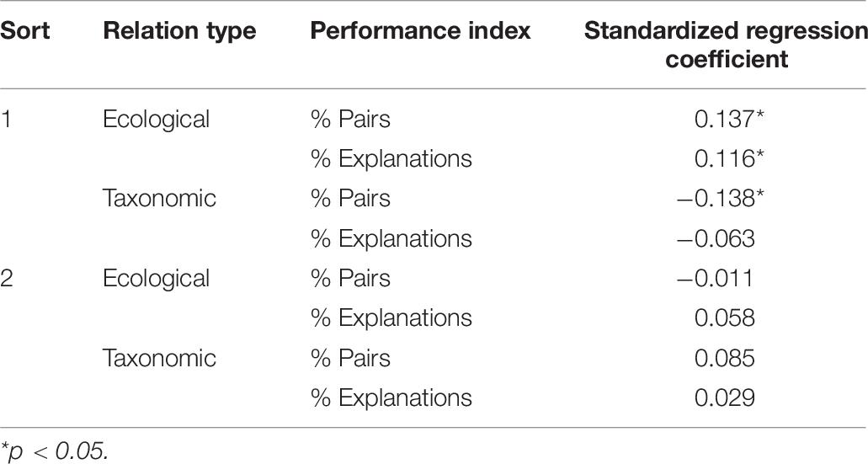Screen dimensions: 868x464
Task: Select the Taxonomic label under Sort 2
Action: pos(159,358)
